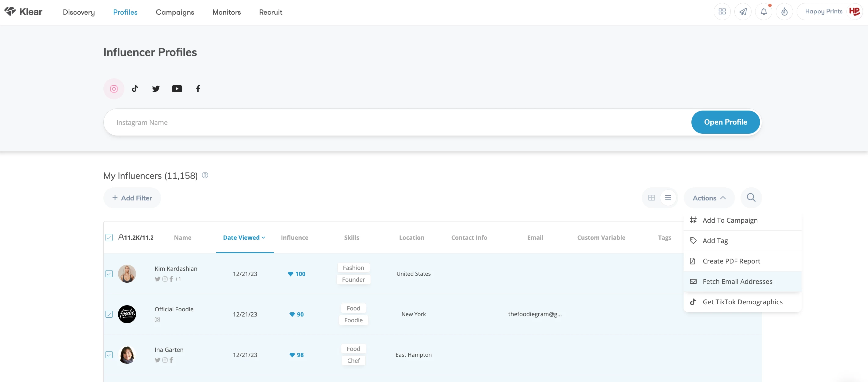
Task: Switch to grid view layout
Action: [652, 198]
